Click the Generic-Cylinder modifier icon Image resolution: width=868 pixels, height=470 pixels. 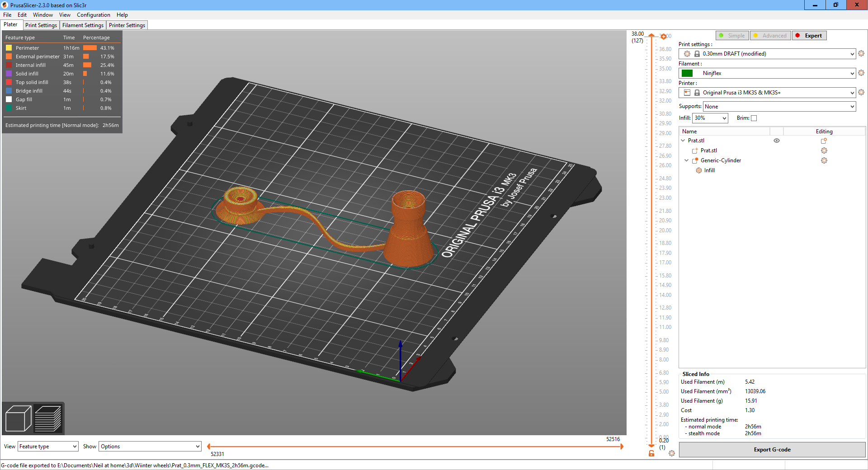pos(695,160)
